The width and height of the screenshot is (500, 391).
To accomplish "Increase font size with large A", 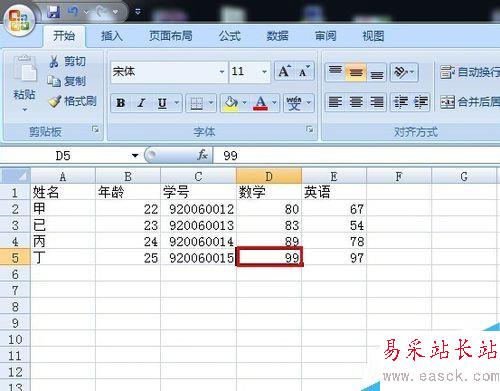I will [x=285, y=71].
